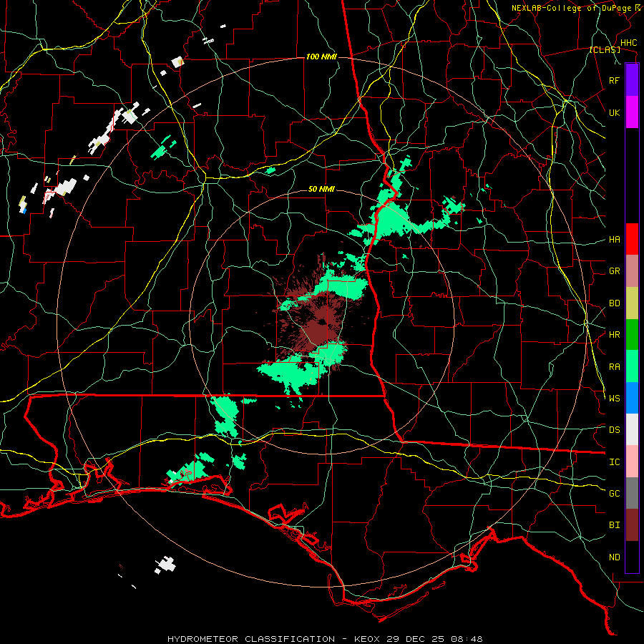Click the RF legend label
Screen dimensions: 644x644
click(x=615, y=80)
